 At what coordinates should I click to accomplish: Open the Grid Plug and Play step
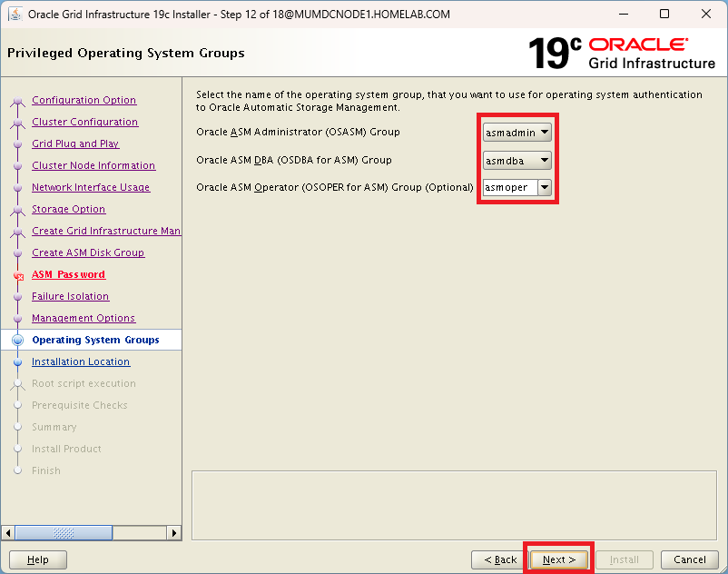click(x=75, y=144)
